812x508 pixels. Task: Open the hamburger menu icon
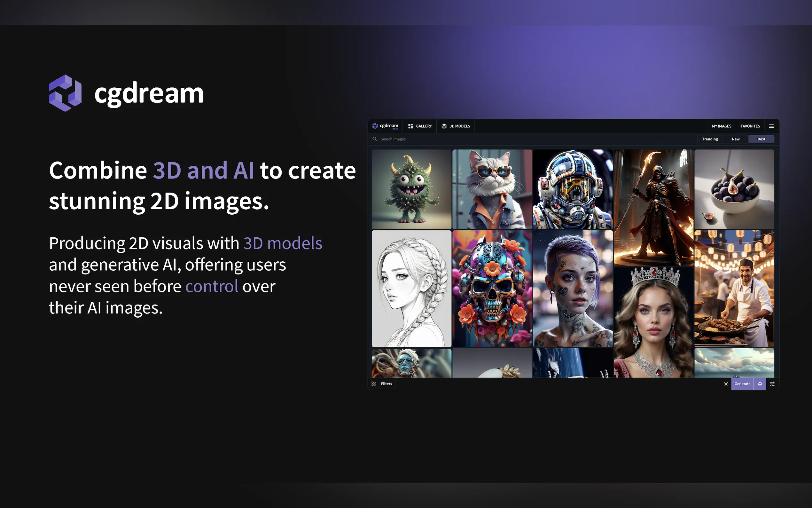point(771,126)
